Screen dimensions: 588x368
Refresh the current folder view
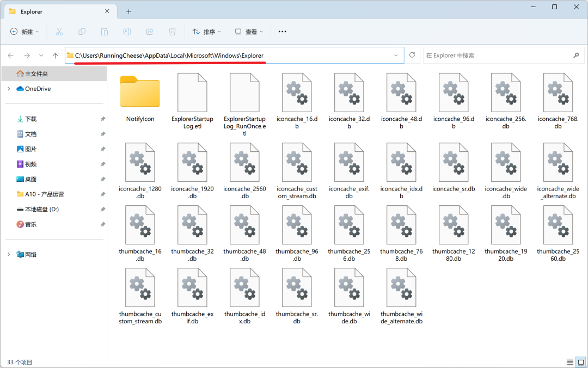coord(412,55)
